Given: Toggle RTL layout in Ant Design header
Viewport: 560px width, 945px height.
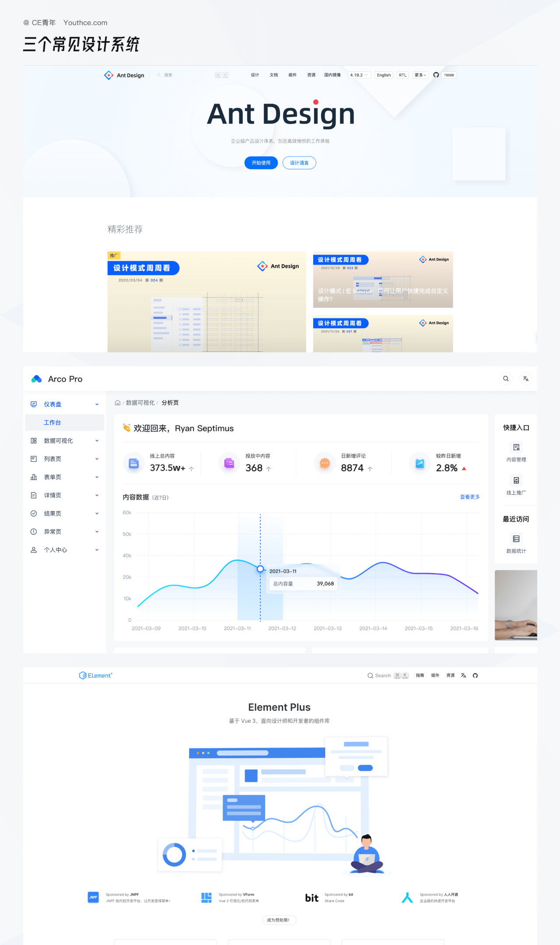Looking at the screenshot, I should (402, 75).
